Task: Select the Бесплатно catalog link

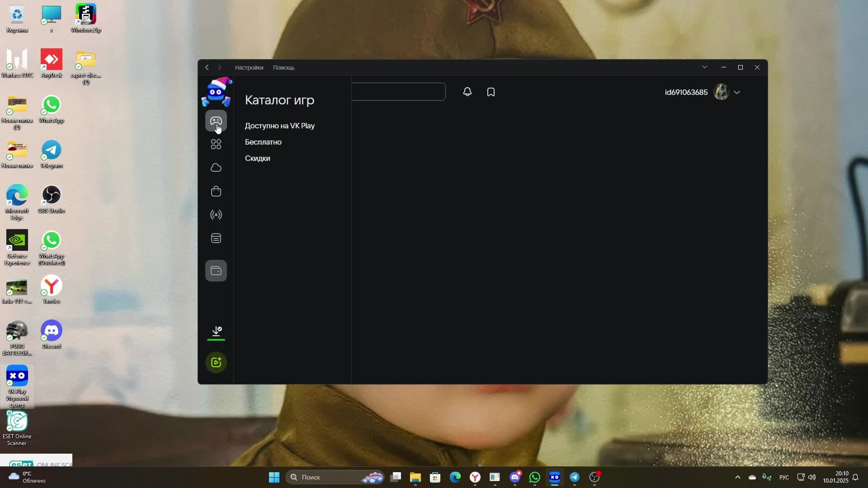Action: tap(263, 142)
